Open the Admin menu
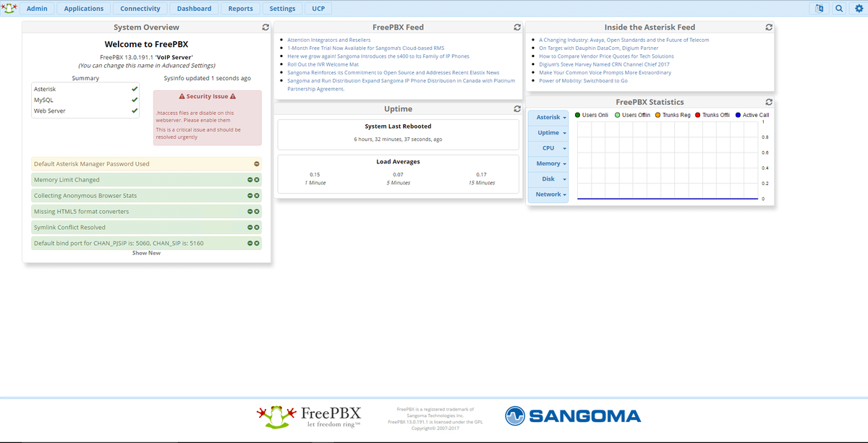The width and height of the screenshot is (868, 443). (37, 9)
